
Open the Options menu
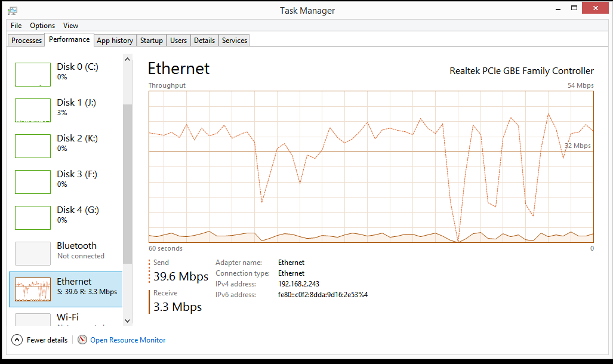[x=42, y=26]
